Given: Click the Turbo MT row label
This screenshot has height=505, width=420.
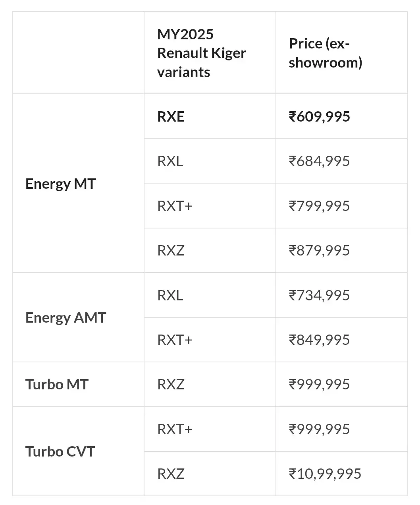Looking at the screenshot, I should 57,384.
